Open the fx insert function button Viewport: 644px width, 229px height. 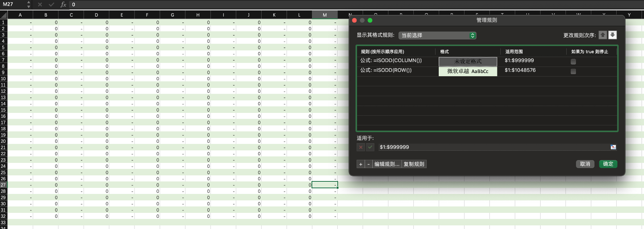(x=63, y=4)
